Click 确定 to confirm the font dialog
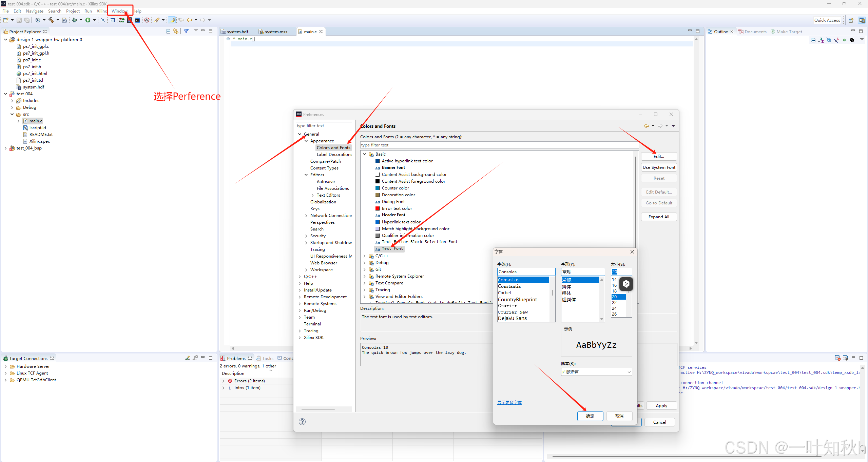The height and width of the screenshot is (462, 868). (590, 416)
